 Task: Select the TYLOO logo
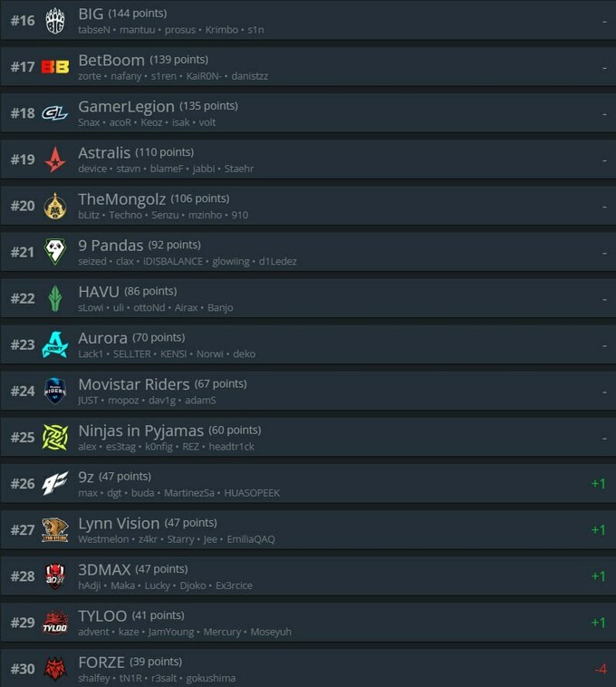(55, 623)
